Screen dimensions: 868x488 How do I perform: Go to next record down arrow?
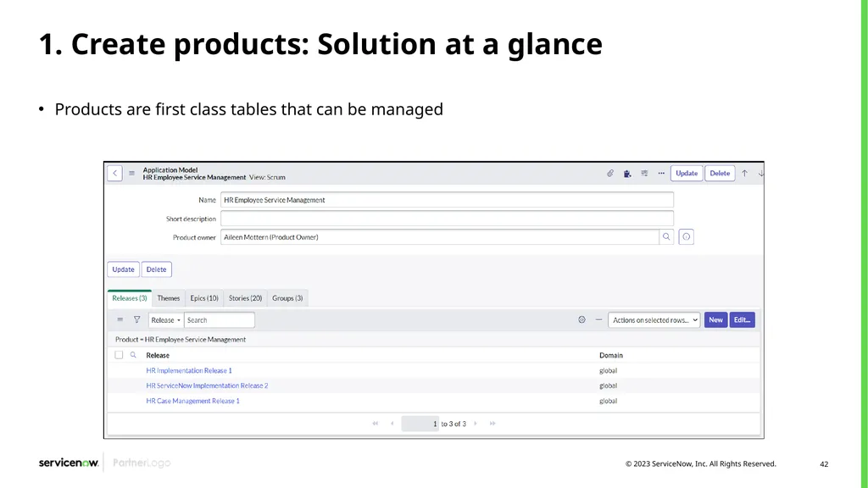760,173
